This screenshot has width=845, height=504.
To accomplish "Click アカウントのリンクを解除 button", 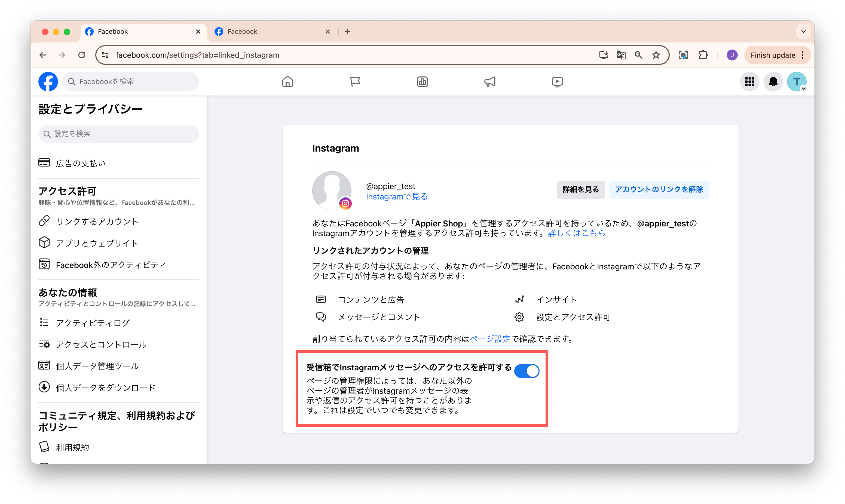I will [659, 189].
